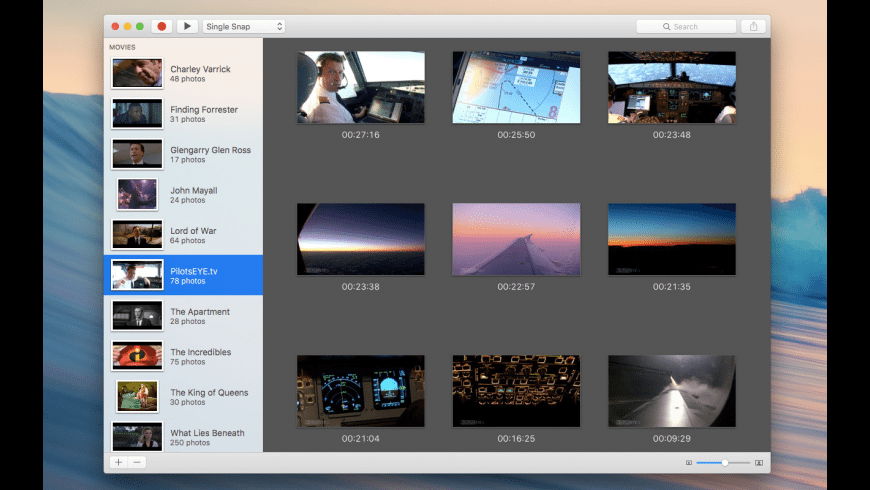Click the small thumbnail size icon
The image size is (870, 490).
(x=689, y=463)
